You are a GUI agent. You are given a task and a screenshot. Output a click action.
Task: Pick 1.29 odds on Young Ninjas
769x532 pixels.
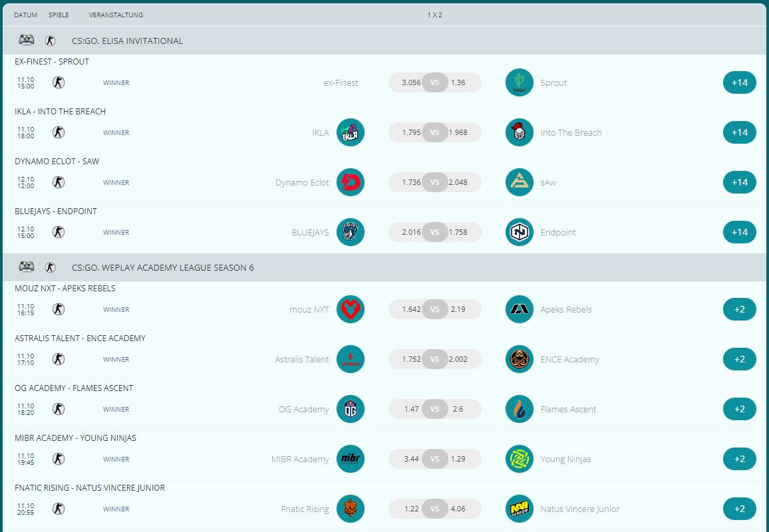point(459,459)
